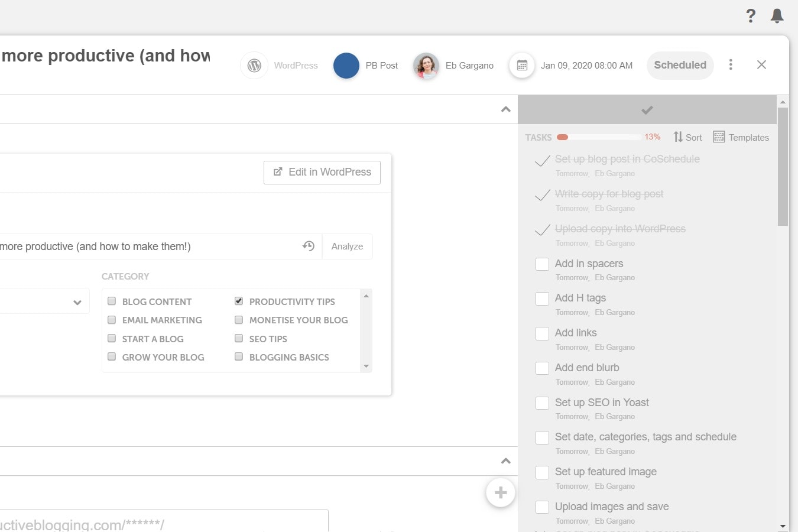Image resolution: width=798 pixels, height=532 pixels.
Task: Click the 'PB Post' label
Action: click(382, 66)
